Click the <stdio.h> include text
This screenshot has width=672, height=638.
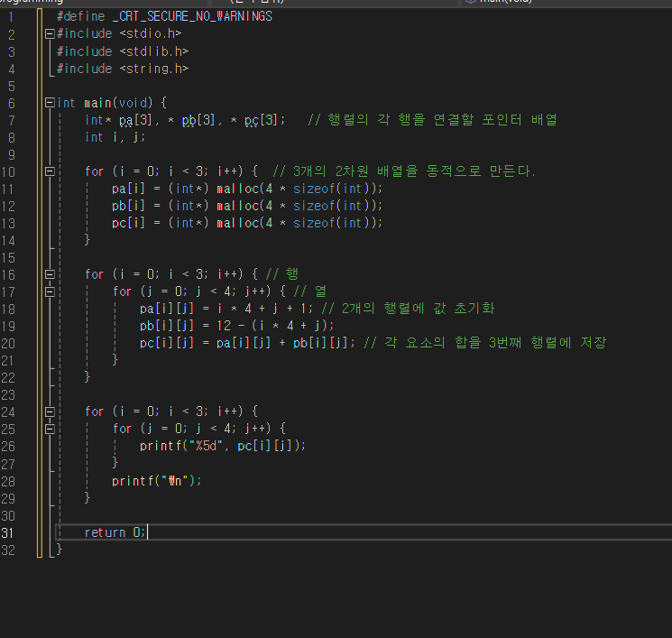pyautogui.click(x=151, y=33)
